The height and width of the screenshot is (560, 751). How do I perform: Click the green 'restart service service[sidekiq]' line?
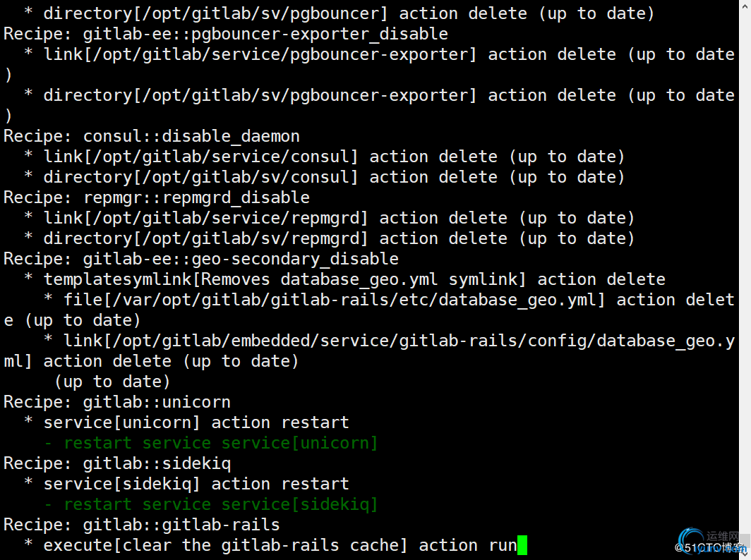[221, 504]
